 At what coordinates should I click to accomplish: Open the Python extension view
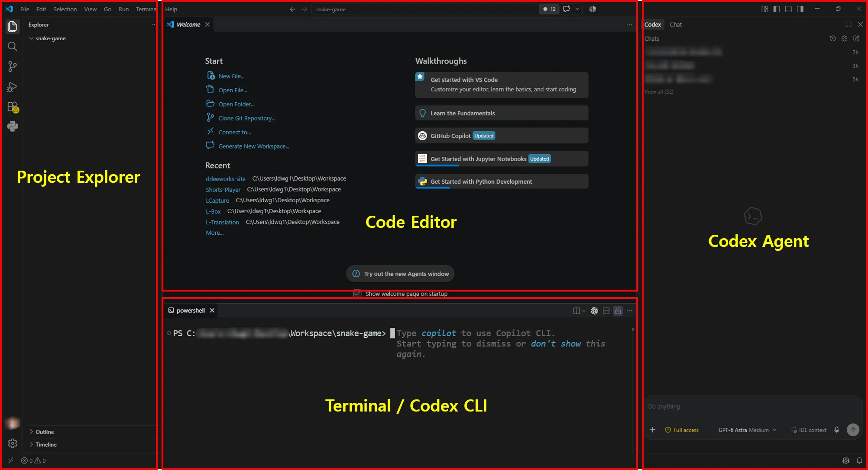click(13, 126)
